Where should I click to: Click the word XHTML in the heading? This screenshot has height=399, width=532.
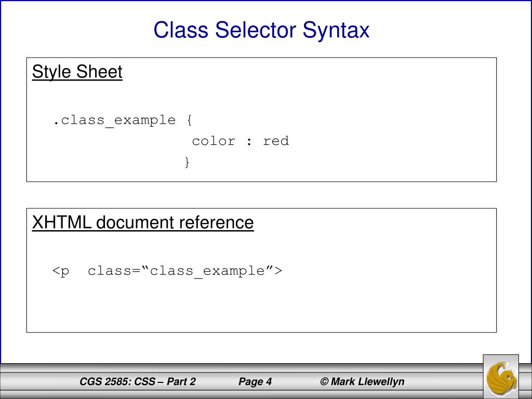coord(62,222)
